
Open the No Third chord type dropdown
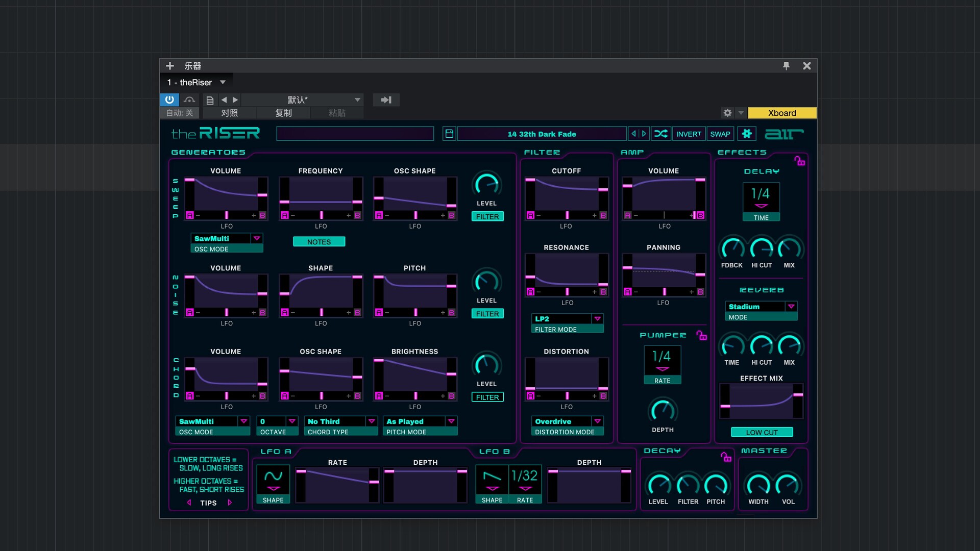tap(372, 421)
